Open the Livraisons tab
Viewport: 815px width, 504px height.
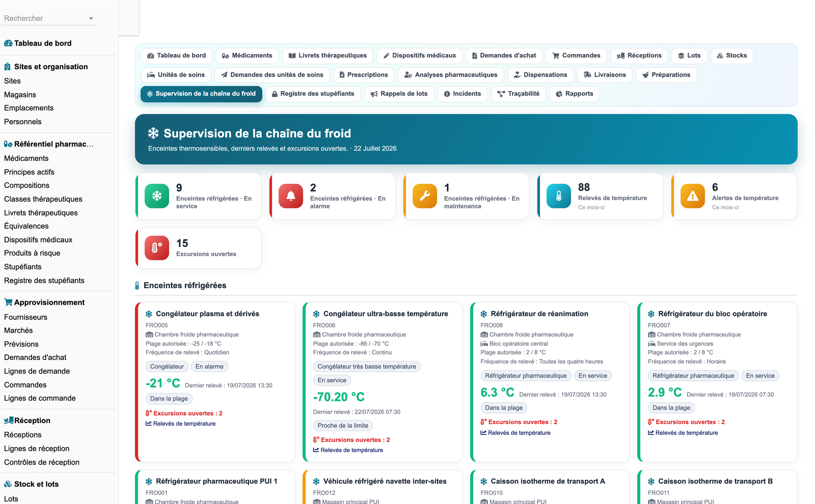[x=605, y=75]
